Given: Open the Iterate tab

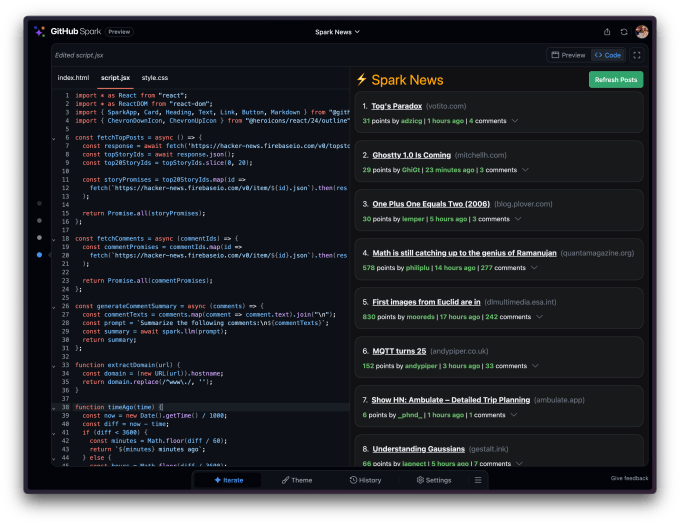Looking at the screenshot, I should (229, 480).
